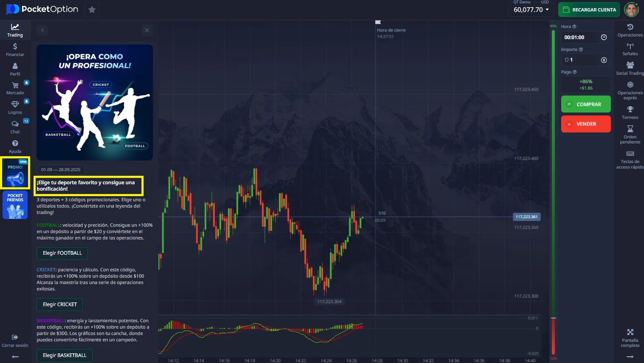Go back with promo panel left arrow

(42, 30)
